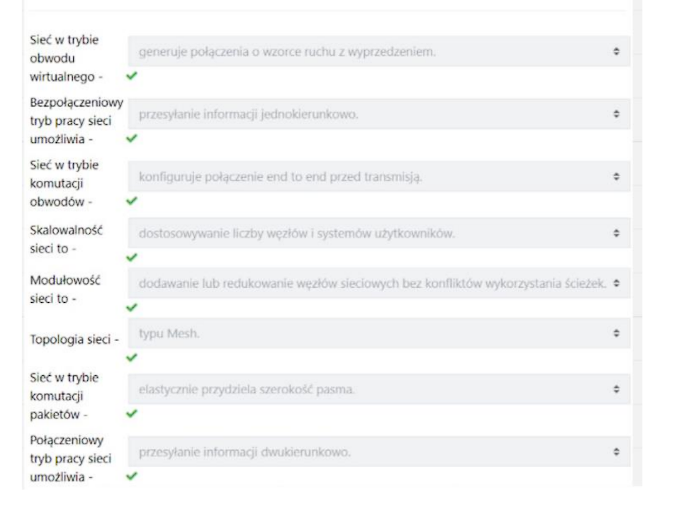Open dropdown 'przesyłanie informacji dwukierunkowo'
696x532 pixels.
[x=379, y=451]
